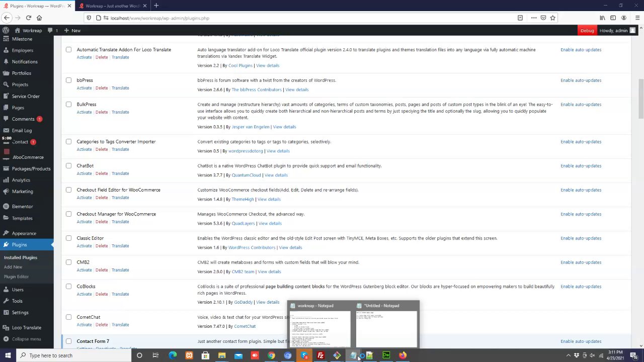Open Microsoft Store taskbar icon
Viewport: 644px width, 362px height.
(x=205, y=355)
